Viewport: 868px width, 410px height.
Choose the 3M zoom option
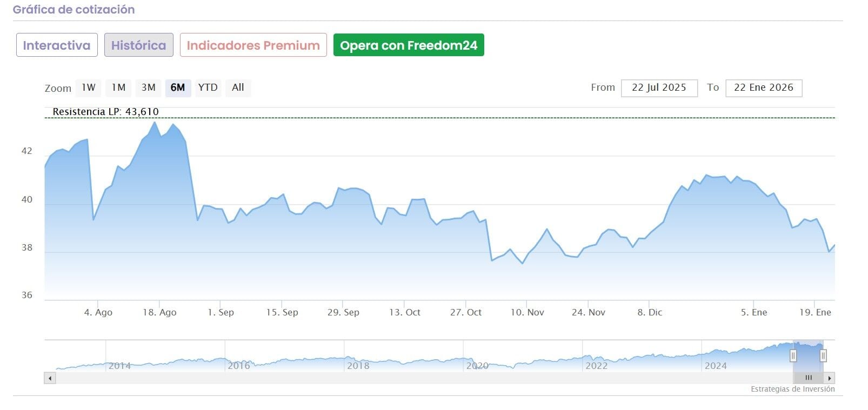(x=148, y=88)
